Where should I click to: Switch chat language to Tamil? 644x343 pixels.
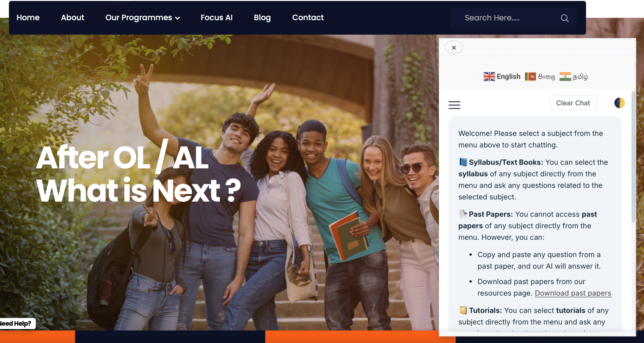click(x=580, y=77)
